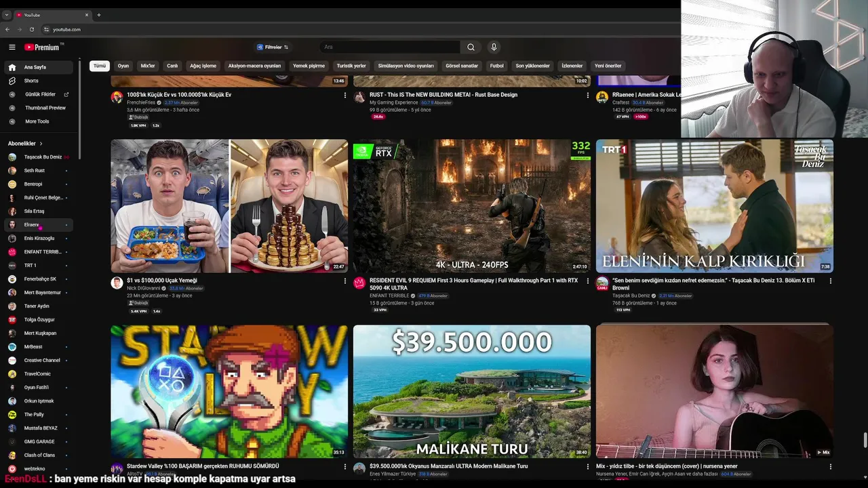Select the Yemek pişirme chip

pyautogui.click(x=309, y=66)
